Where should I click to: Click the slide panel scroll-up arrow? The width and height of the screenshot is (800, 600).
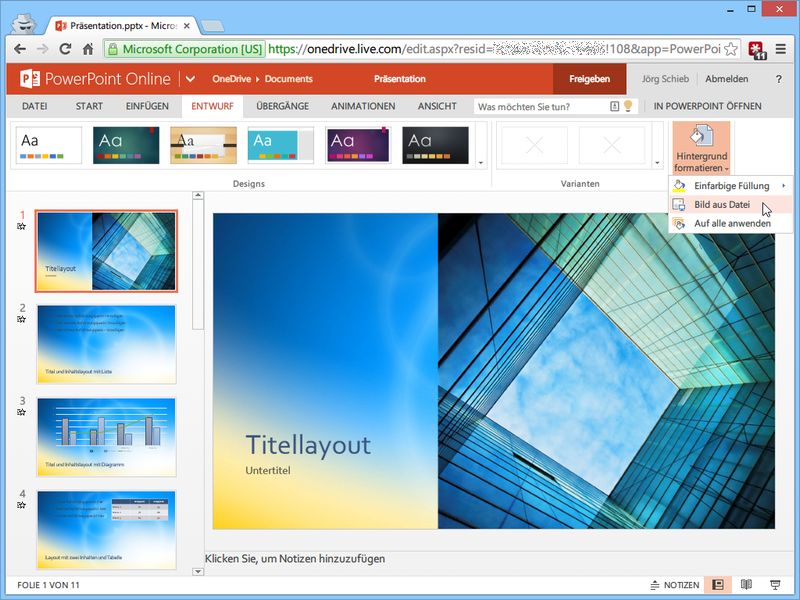198,195
